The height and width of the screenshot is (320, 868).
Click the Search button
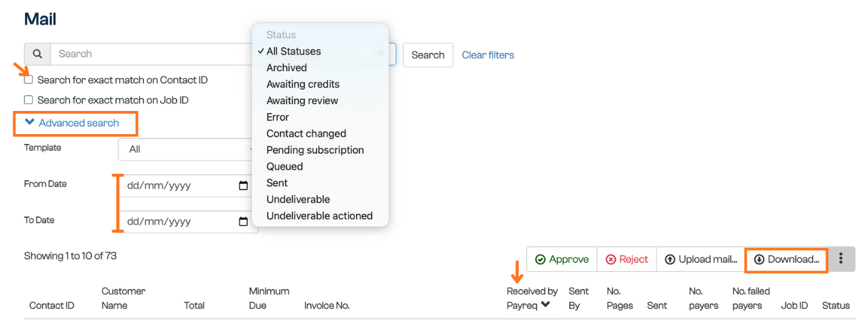coord(428,55)
